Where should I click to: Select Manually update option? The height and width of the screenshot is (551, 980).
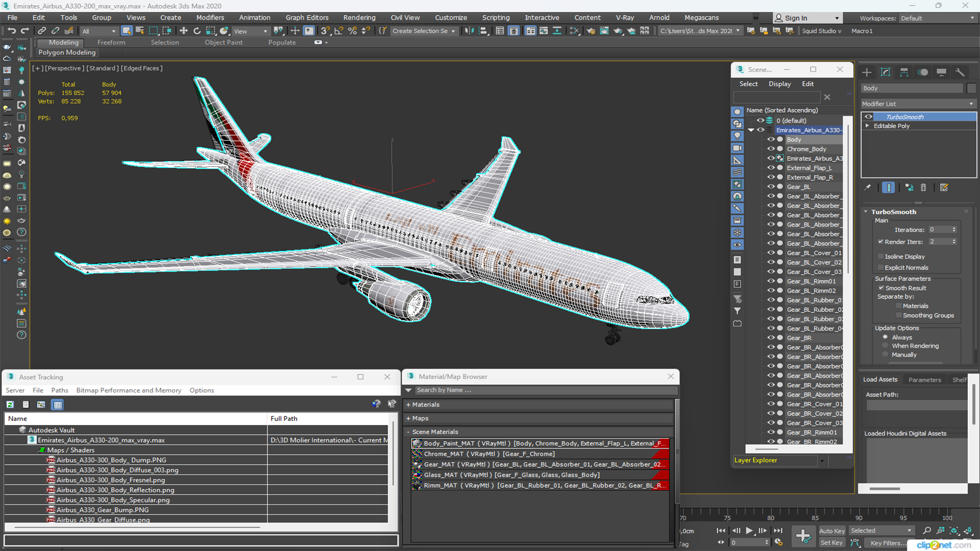885,355
